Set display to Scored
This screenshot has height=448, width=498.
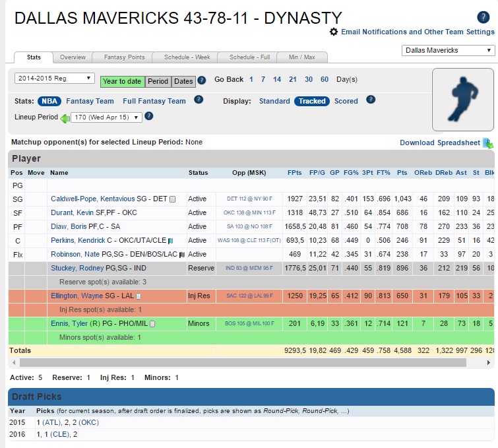pyautogui.click(x=346, y=101)
